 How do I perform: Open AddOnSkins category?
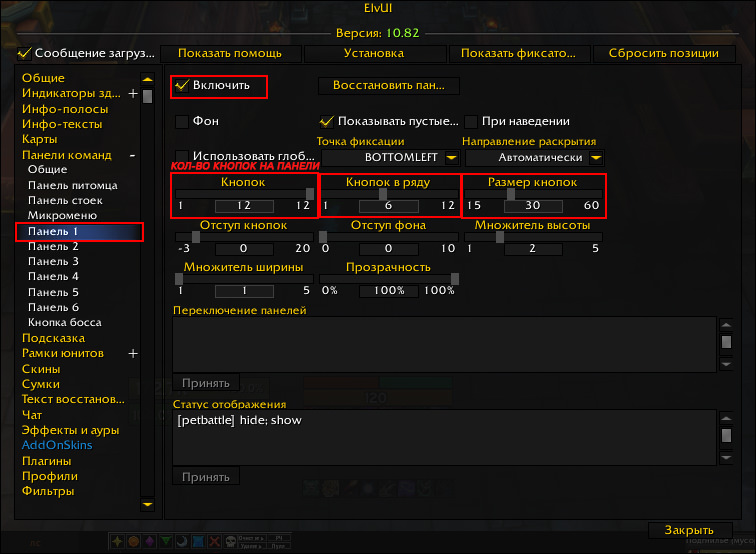click(x=57, y=445)
